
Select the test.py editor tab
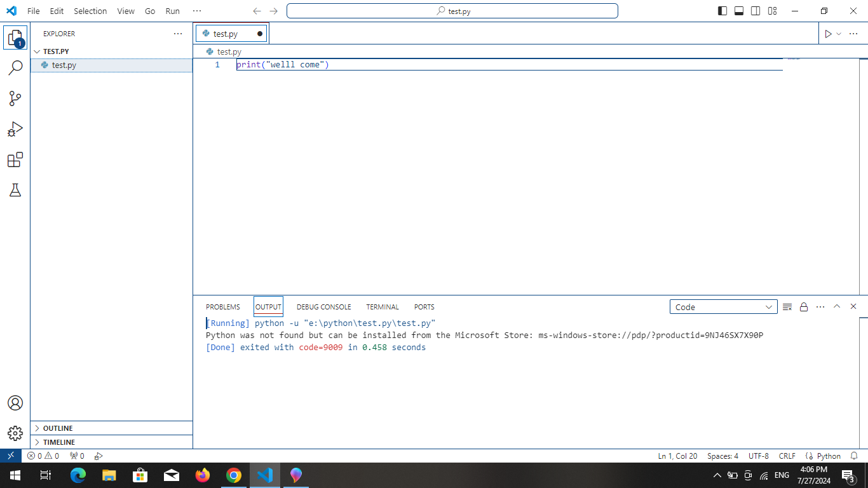pos(232,34)
